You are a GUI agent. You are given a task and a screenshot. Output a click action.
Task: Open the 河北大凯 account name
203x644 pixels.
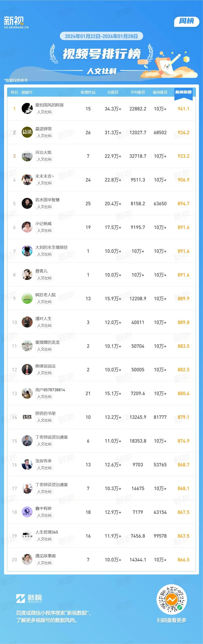43,152
